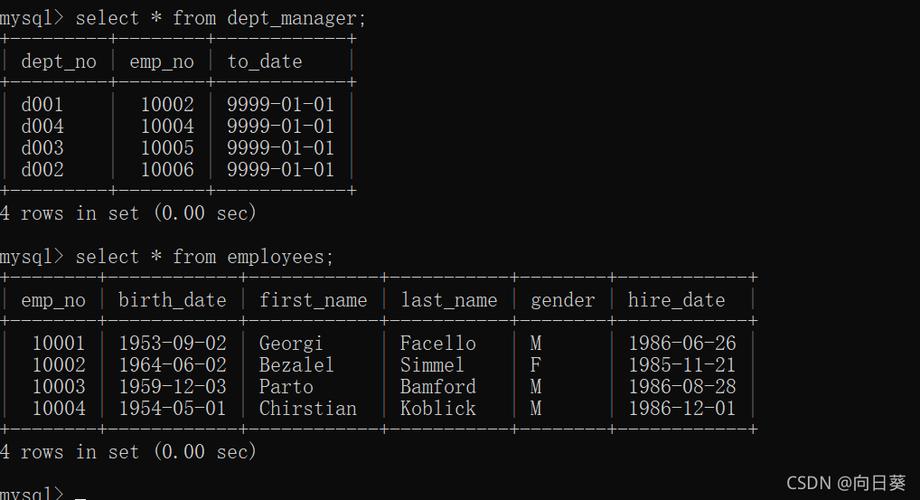The width and height of the screenshot is (920, 500).
Task: Select the d003 department value
Action: click(x=42, y=148)
